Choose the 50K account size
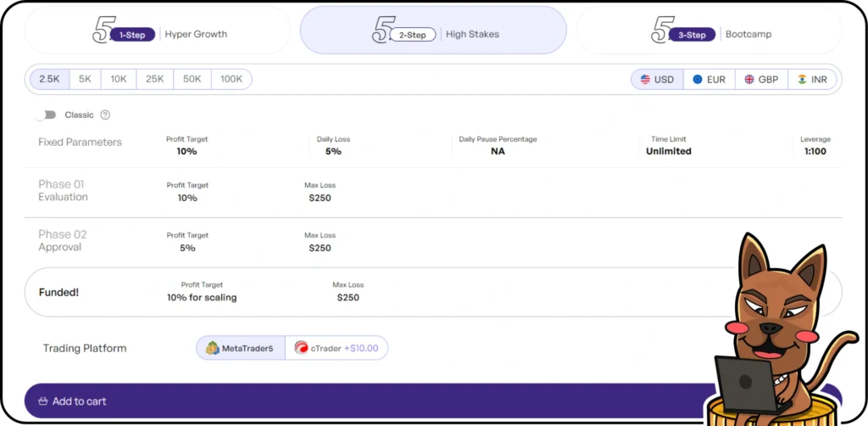 click(x=192, y=79)
